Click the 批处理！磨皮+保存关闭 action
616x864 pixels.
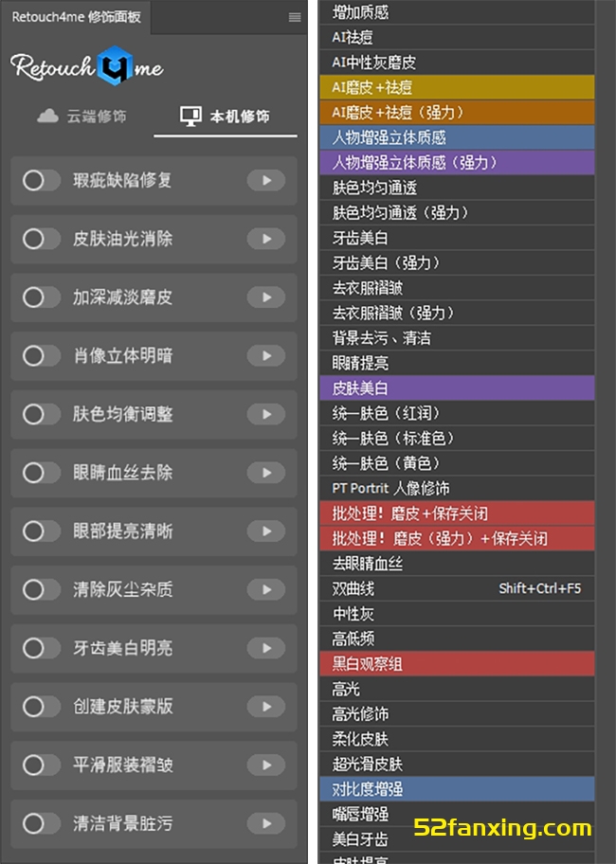[457, 513]
